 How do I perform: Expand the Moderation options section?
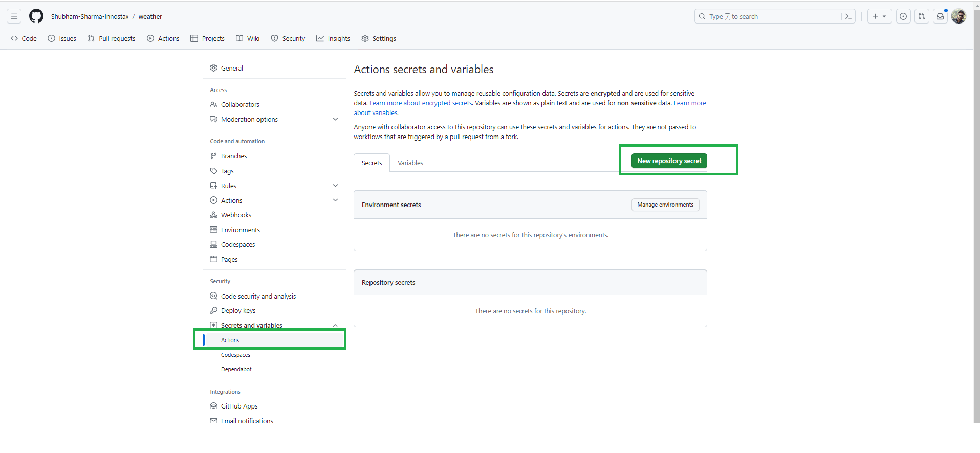(335, 119)
